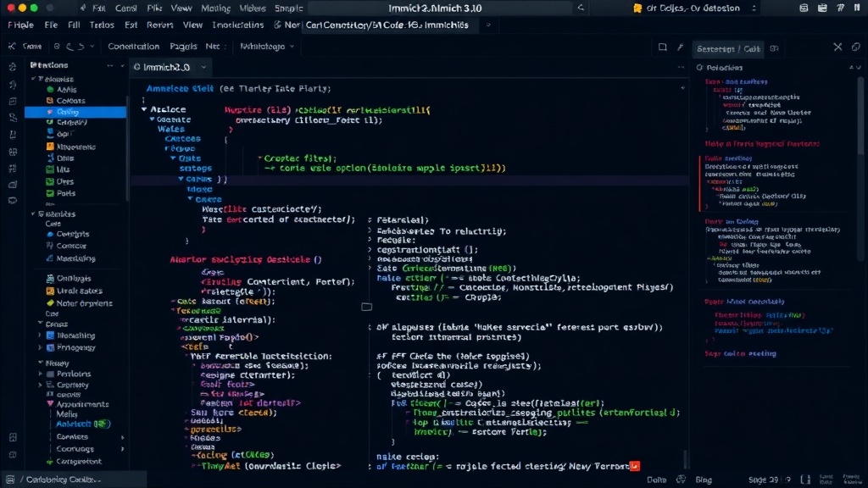This screenshot has height=488, width=868.
Task: Click the orange icon beside Urrak sators
Action: pos(50,291)
